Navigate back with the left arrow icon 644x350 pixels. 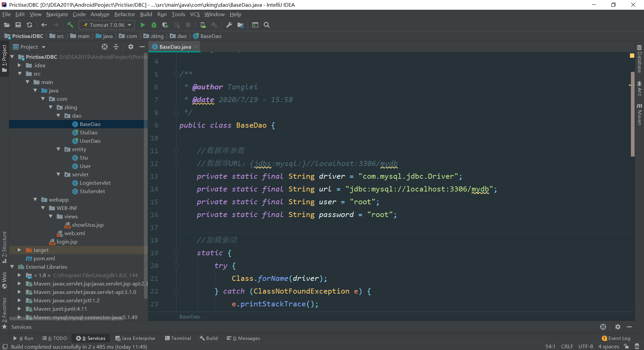click(x=44, y=25)
